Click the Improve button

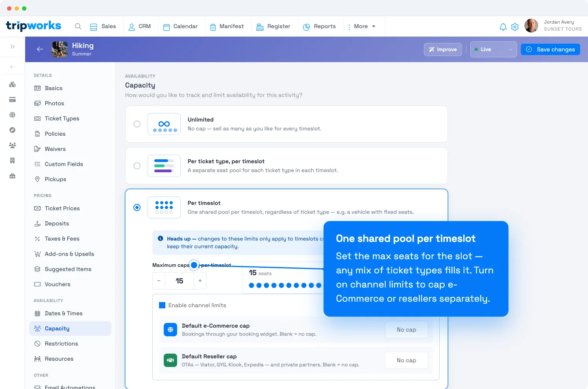click(x=443, y=50)
